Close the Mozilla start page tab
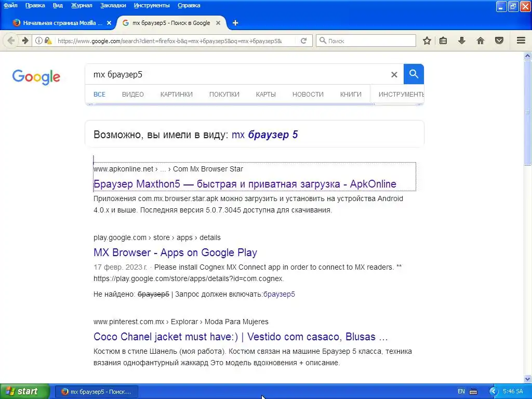 (109, 23)
